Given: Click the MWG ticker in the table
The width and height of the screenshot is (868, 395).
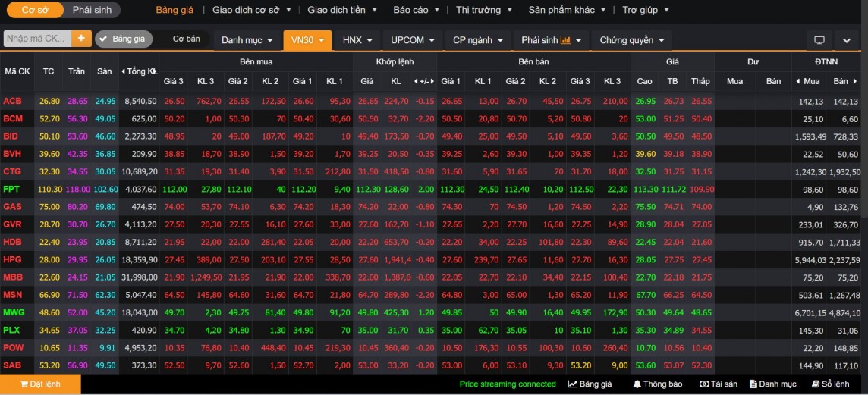Looking at the screenshot, I should click(x=14, y=312).
